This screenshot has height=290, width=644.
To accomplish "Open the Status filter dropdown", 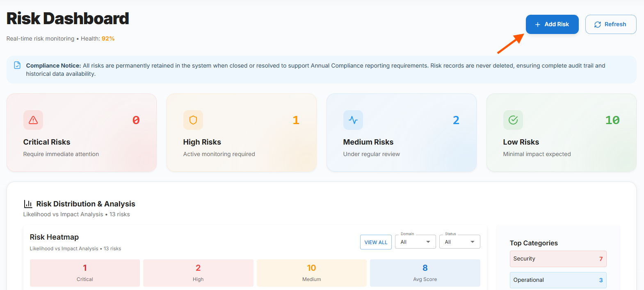I will (x=459, y=242).
